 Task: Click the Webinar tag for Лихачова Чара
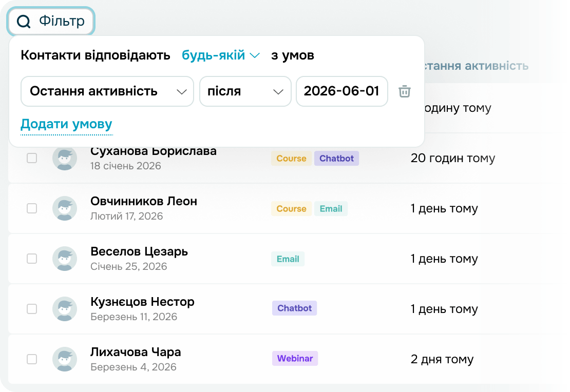(x=295, y=358)
